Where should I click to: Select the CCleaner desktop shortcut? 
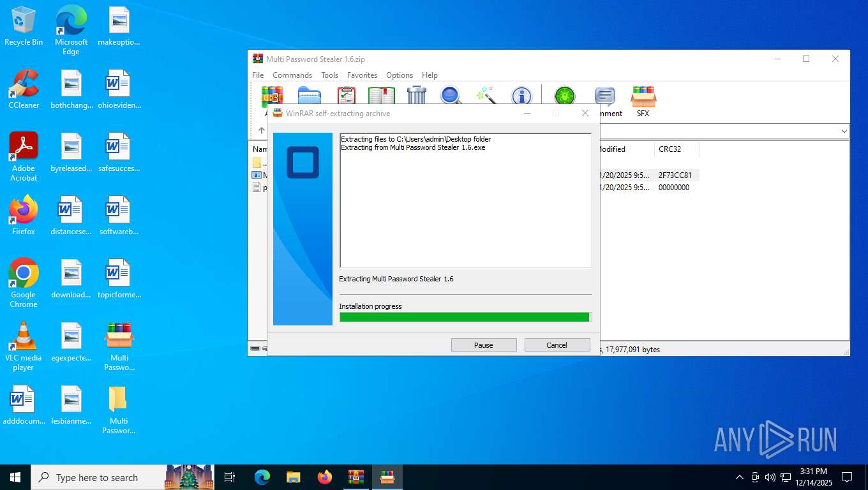tap(24, 89)
